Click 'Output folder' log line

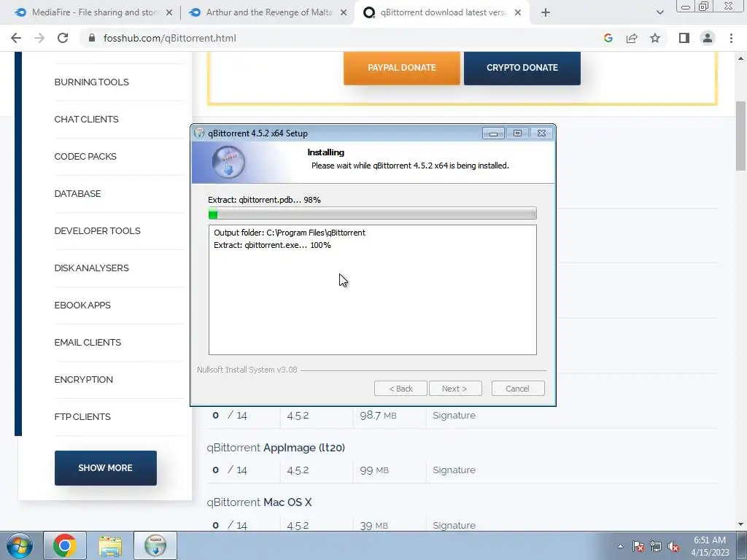tap(290, 233)
